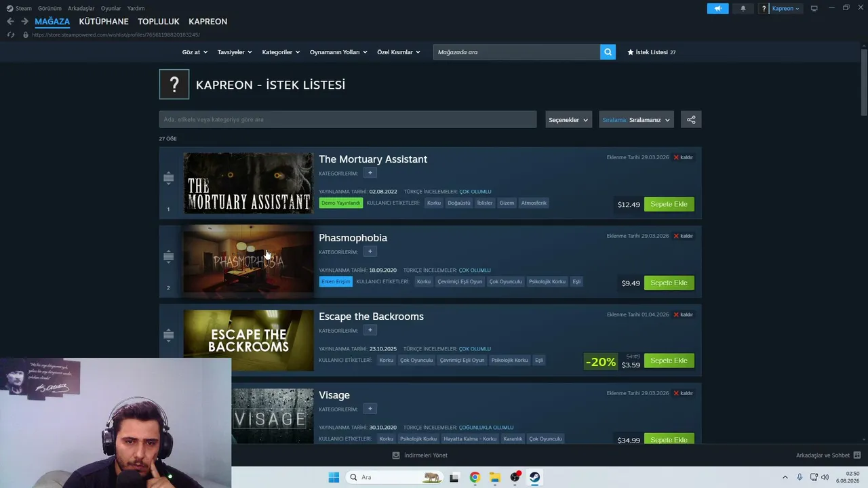Viewport: 868px width, 488px height.
Task: Open the Yardım menu
Action: pyautogui.click(x=136, y=8)
